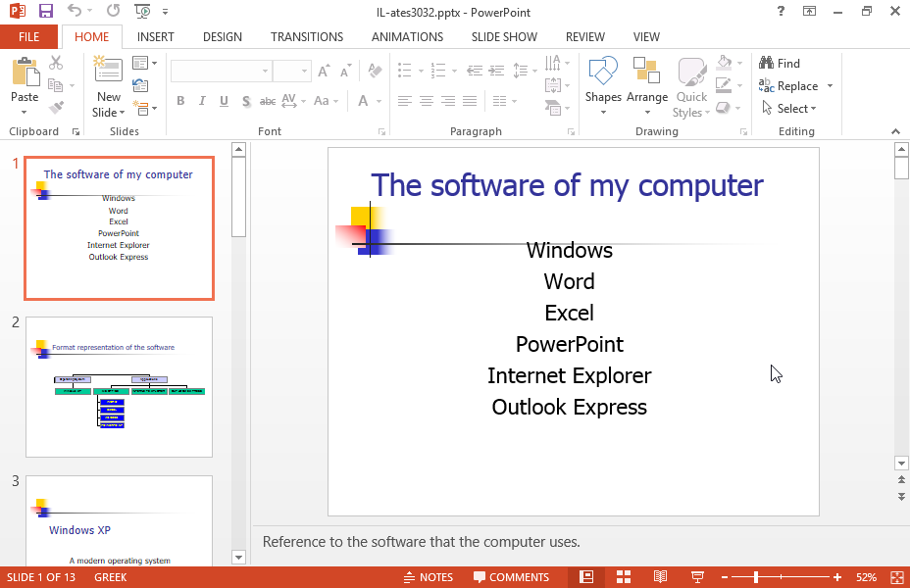
Task: Click the Redo/Repeat icon
Action: point(113,11)
